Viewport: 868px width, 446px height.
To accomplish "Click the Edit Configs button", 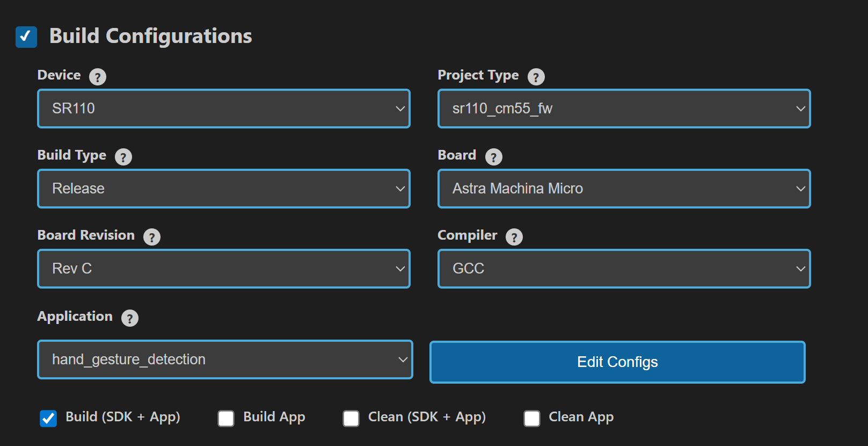I will (x=617, y=362).
